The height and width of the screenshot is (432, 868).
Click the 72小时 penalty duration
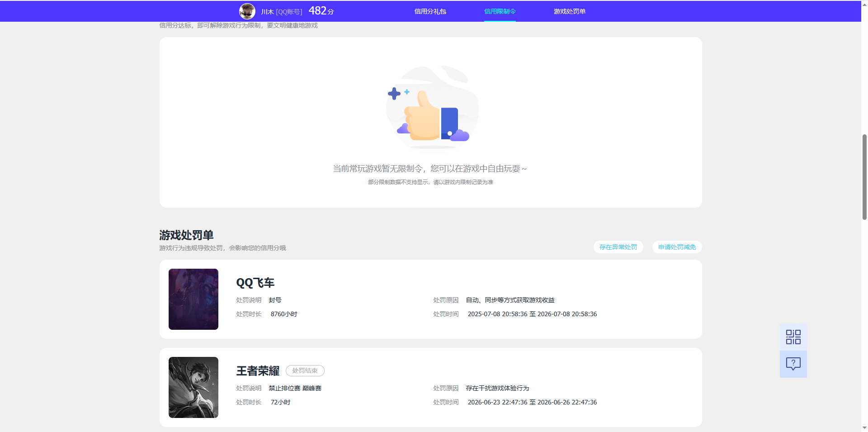pos(280,402)
